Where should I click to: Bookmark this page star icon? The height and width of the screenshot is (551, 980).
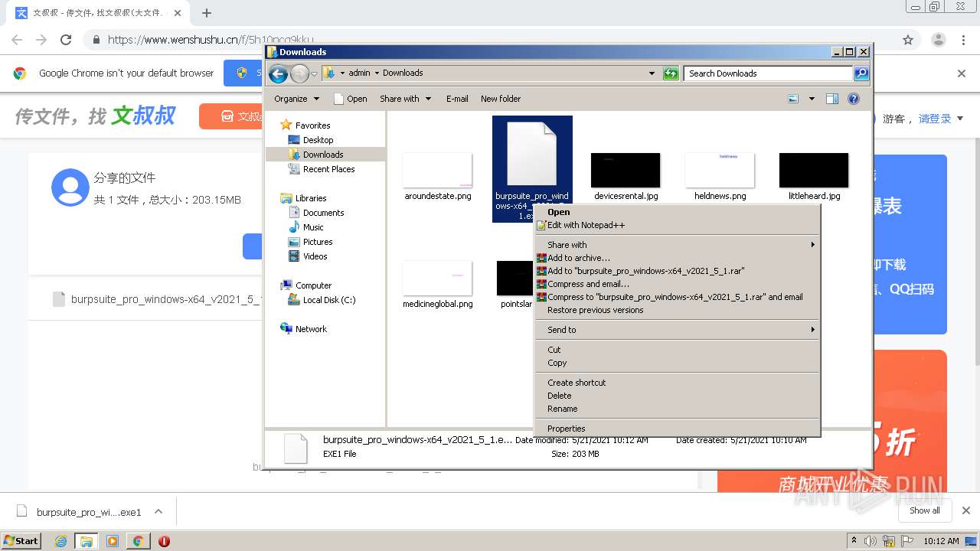coord(908,40)
